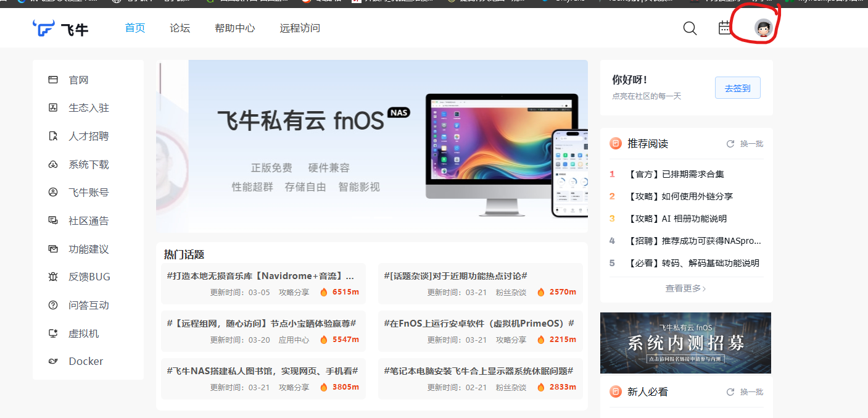Open the 帮助中心 nav item
Screen dimensions: 868x418
click(235, 28)
